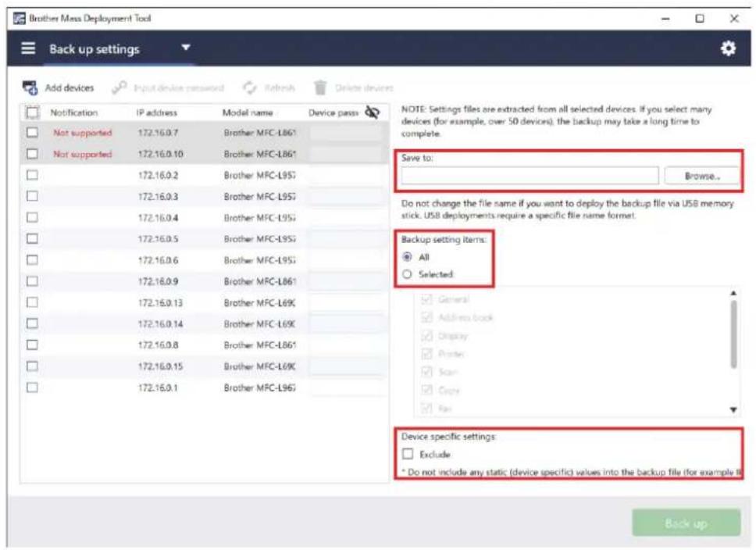The height and width of the screenshot is (550, 756).
Task: Expand the Back up settings dropdown arrow
Action: point(186,48)
